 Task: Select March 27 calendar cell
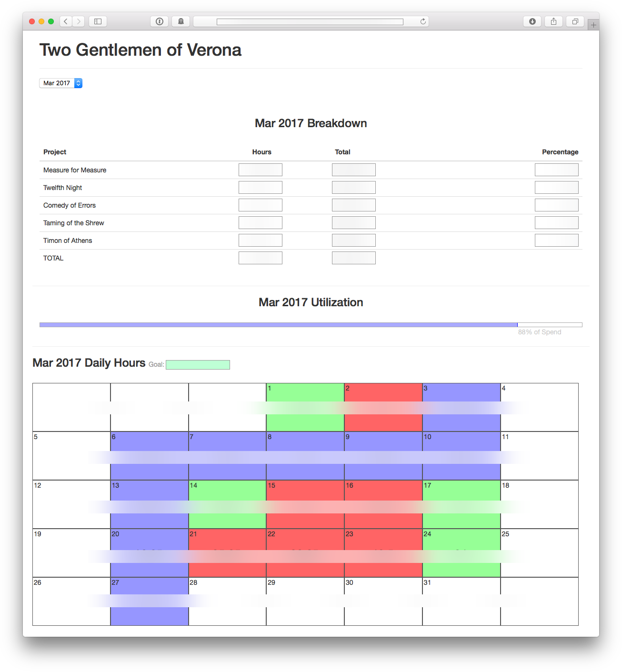pyautogui.click(x=150, y=601)
